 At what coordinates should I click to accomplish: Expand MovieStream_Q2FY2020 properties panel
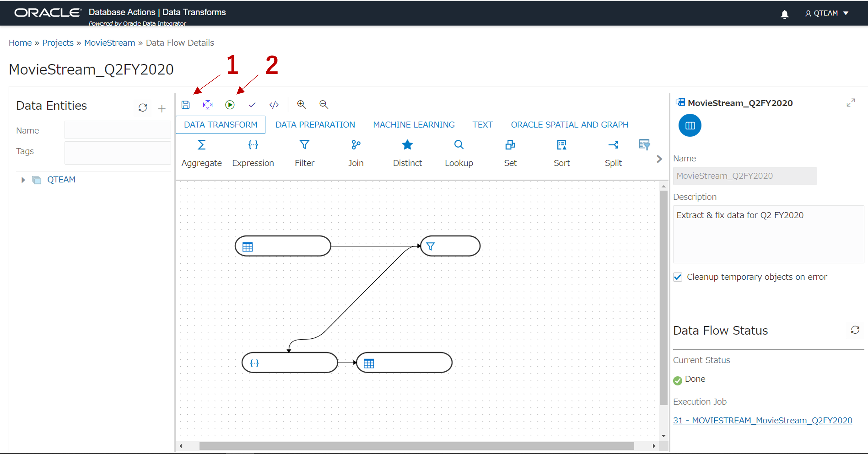click(851, 103)
